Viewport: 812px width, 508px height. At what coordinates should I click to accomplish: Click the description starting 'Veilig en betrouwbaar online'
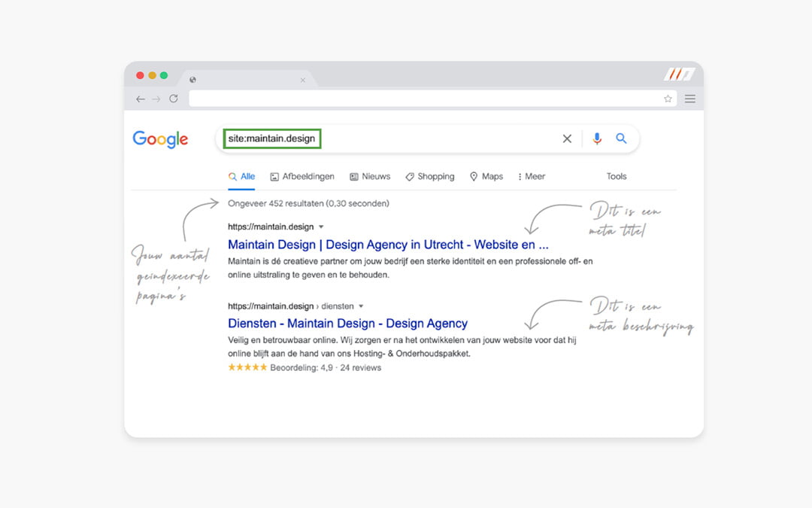tap(402, 347)
